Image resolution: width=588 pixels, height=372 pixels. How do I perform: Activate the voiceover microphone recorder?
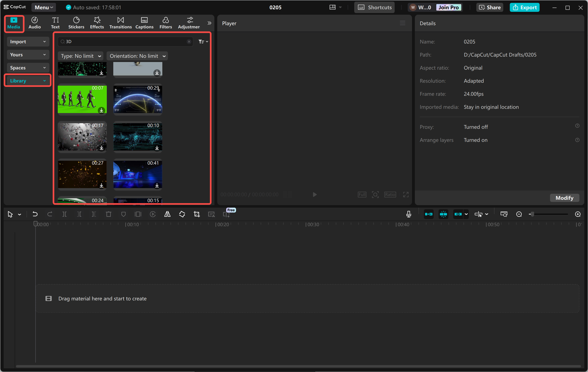pyautogui.click(x=408, y=214)
